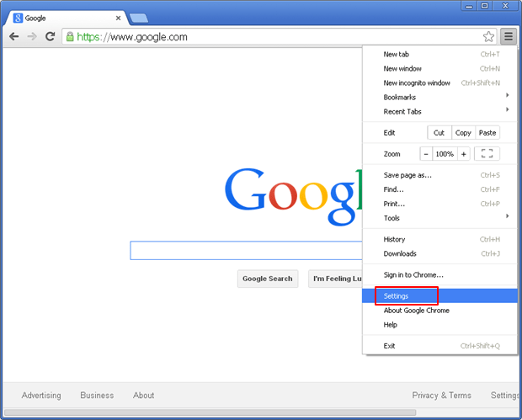Screen dimensions: 522x420
Task: Open Help from the menu
Action: (440, 325)
